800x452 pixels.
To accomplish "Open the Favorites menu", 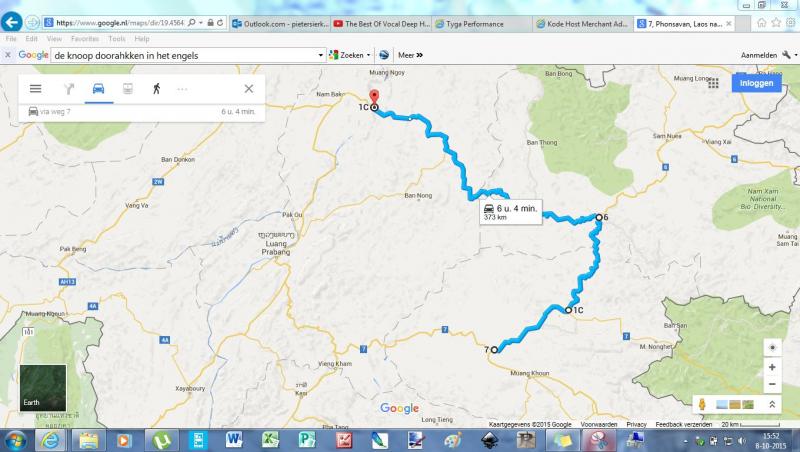I will point(85,39).
